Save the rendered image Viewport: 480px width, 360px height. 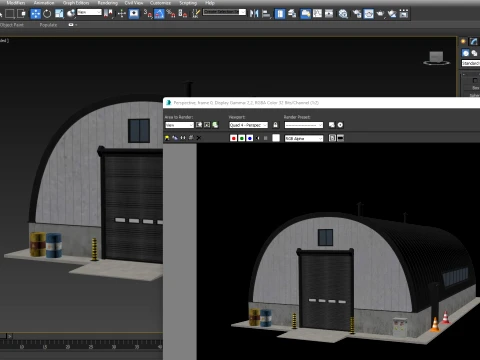pos(167,138)
